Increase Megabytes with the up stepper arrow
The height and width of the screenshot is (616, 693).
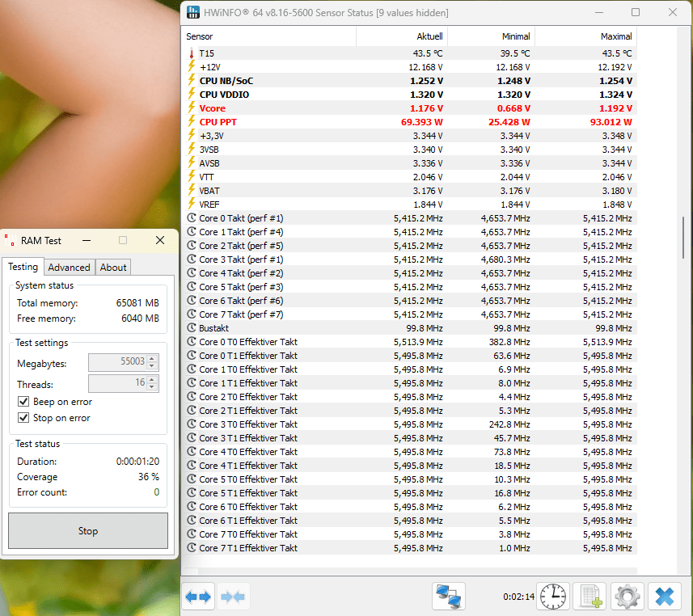(152, 358)
